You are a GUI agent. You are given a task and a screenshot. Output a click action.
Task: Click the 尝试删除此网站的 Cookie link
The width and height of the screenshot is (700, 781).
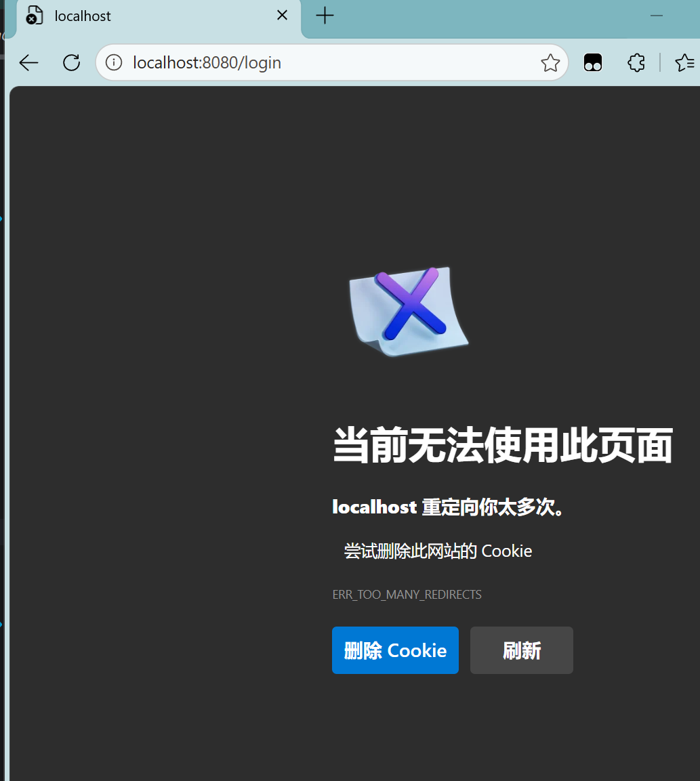[x=438, y=551]
